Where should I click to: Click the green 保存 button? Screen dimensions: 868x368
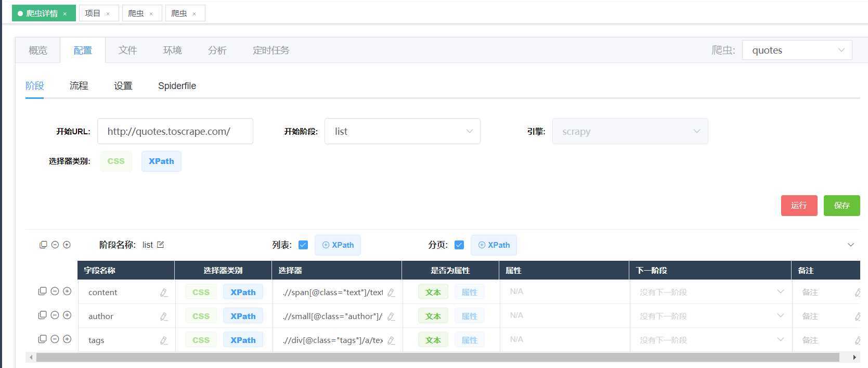click(841, 206)
